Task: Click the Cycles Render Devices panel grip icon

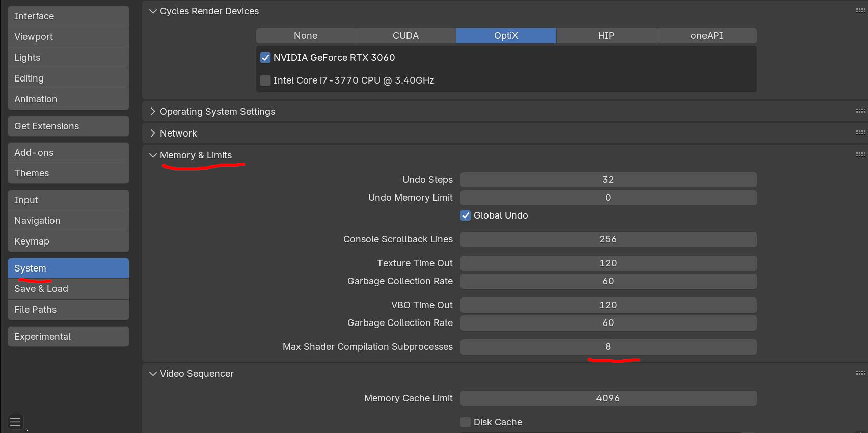Action: click(x=861, y=11)
